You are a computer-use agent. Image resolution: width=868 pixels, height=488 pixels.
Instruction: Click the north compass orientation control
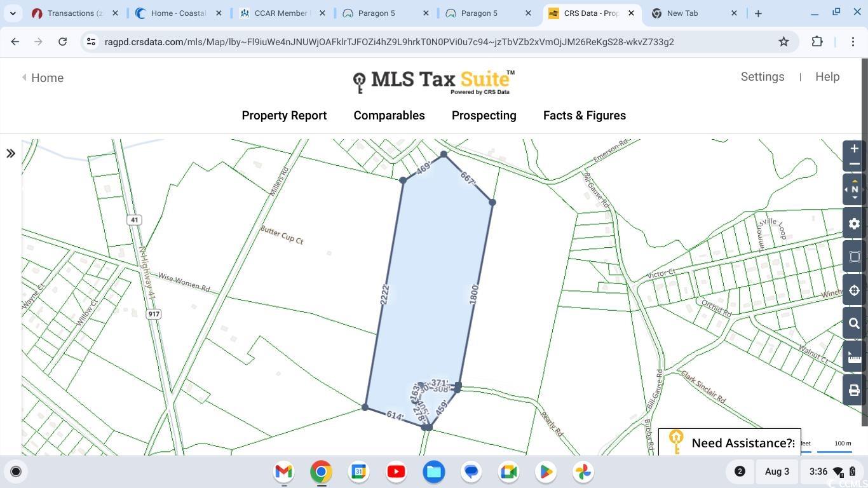[x=854, y=189]
